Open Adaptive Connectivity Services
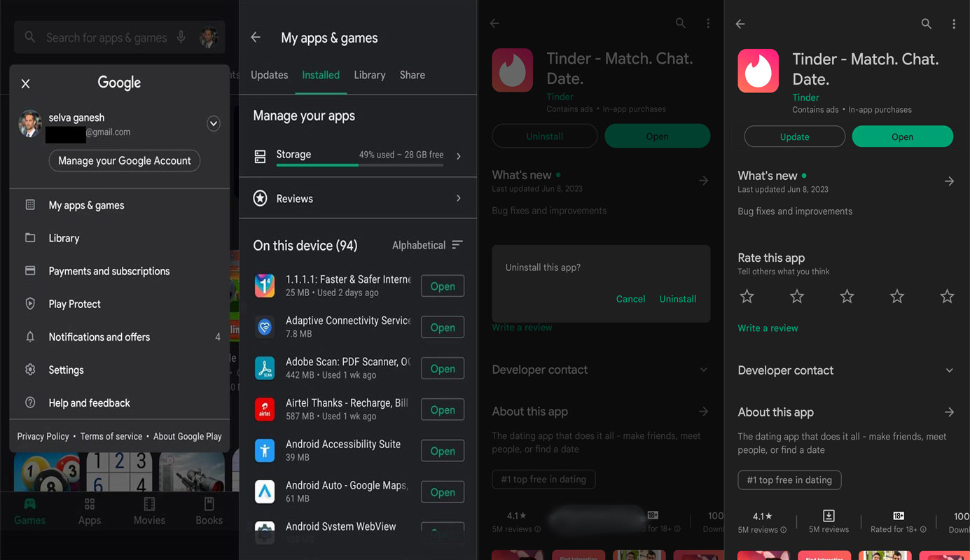 443,328
